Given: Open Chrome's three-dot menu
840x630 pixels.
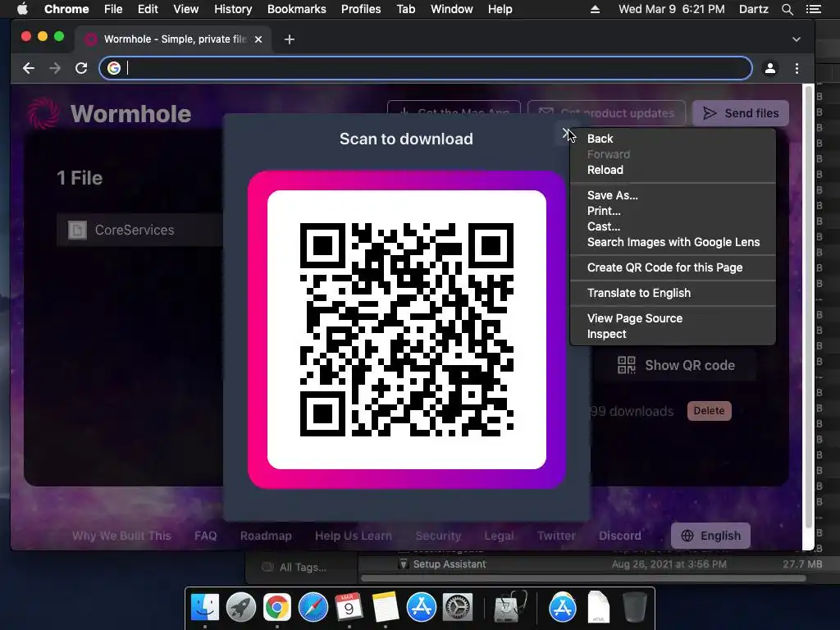Looking at the screenshot, I should (797, 68).
